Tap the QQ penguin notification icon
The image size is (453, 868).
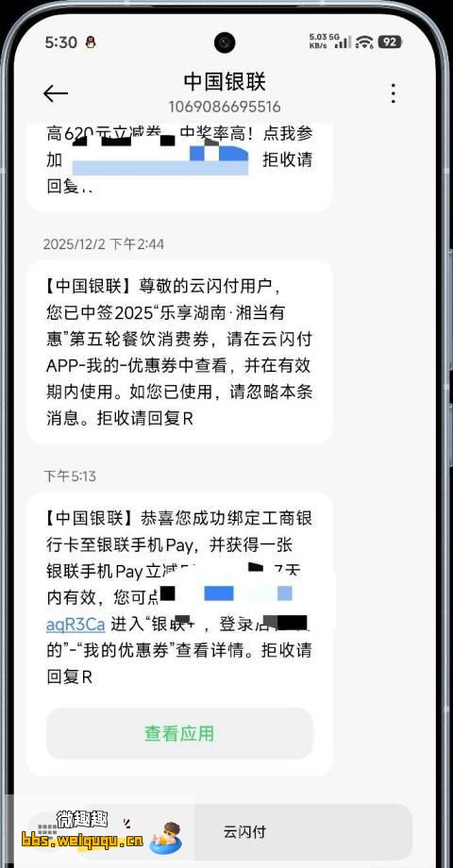[x=91, y=42]
